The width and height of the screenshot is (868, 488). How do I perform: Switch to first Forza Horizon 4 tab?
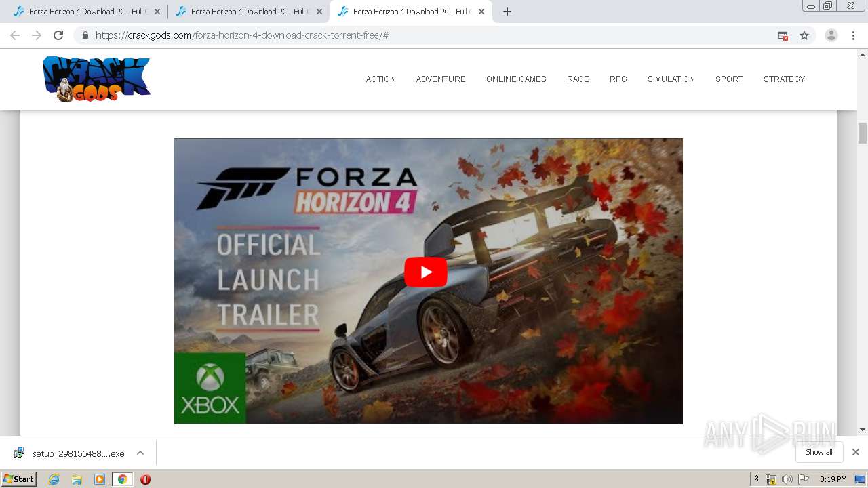click(x=85, y=12)
